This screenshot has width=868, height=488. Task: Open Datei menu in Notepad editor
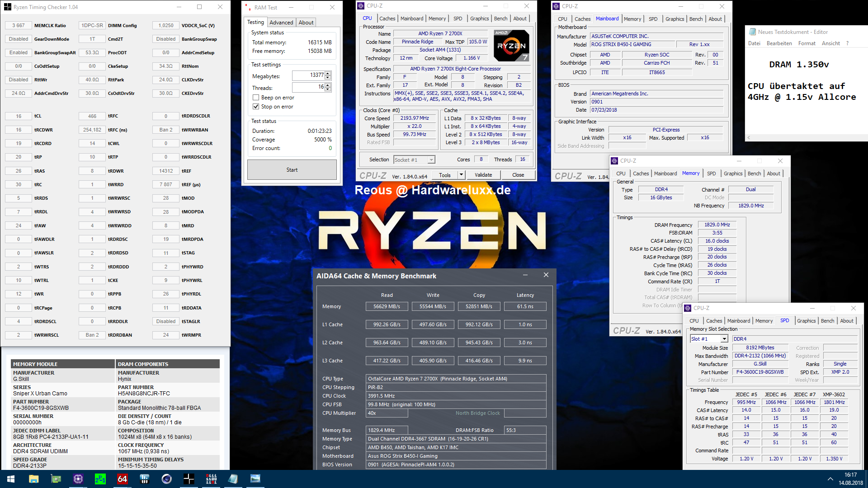tap(754, 43)
